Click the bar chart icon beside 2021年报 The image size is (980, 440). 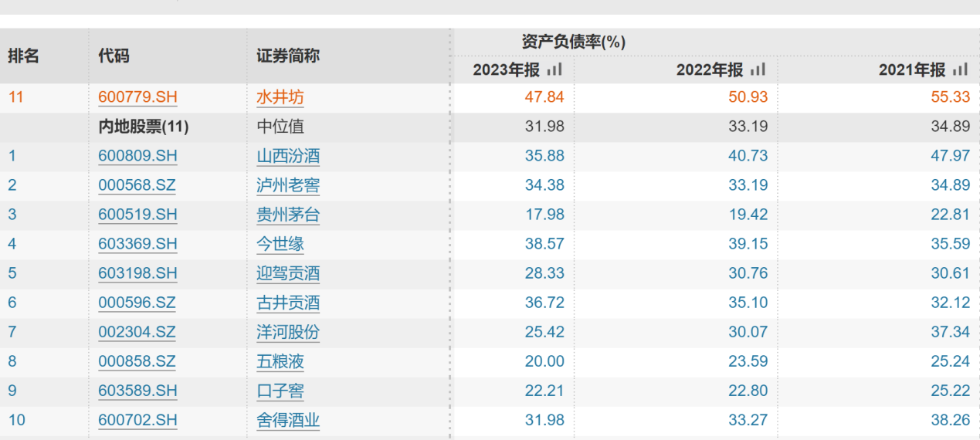pos(960,70)
